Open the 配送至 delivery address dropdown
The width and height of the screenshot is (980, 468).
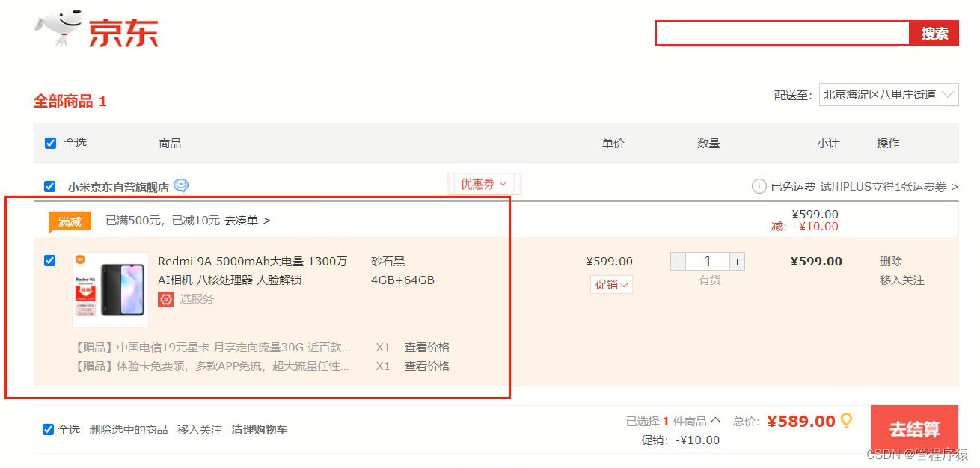(x=889, y=95)
